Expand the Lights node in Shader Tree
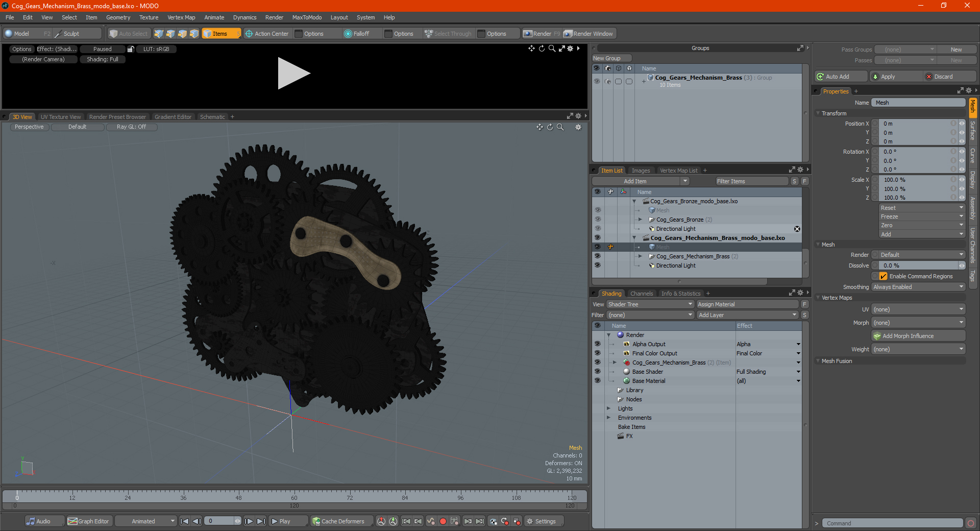Image resolution: width=980 pixels, height=531 pixels. [608, 408]
